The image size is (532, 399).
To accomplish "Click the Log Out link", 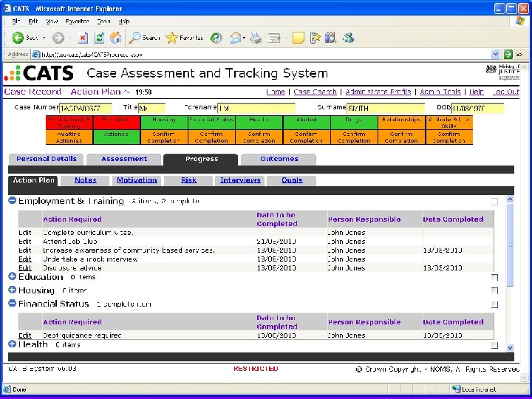I will 506,92.
